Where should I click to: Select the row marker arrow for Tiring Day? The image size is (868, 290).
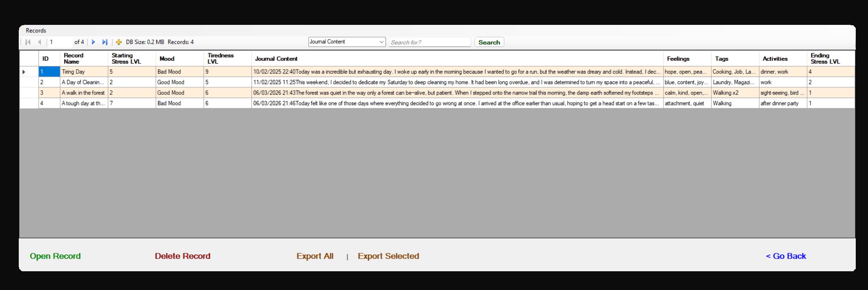point(24,72)
